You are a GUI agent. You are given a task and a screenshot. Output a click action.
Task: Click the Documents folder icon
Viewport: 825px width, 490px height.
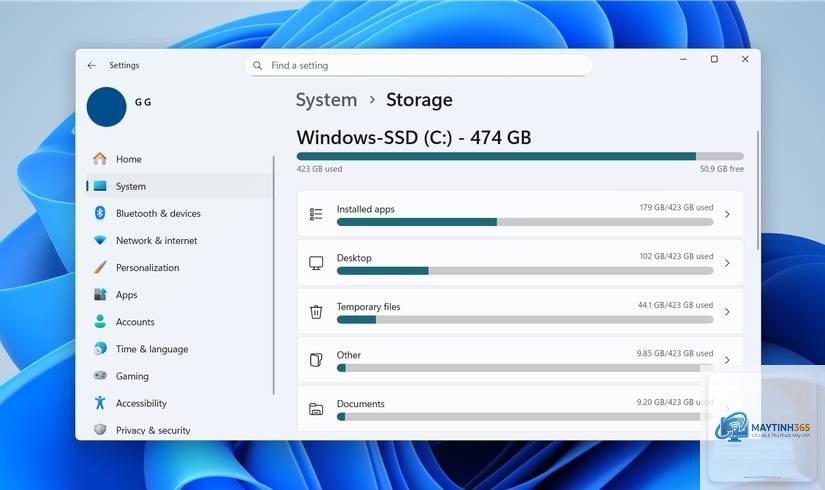tap(316, 409)
